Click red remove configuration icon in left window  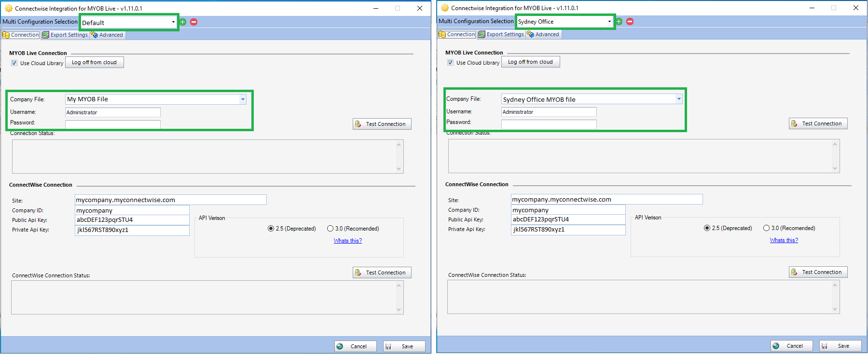(x=193, y=22)
